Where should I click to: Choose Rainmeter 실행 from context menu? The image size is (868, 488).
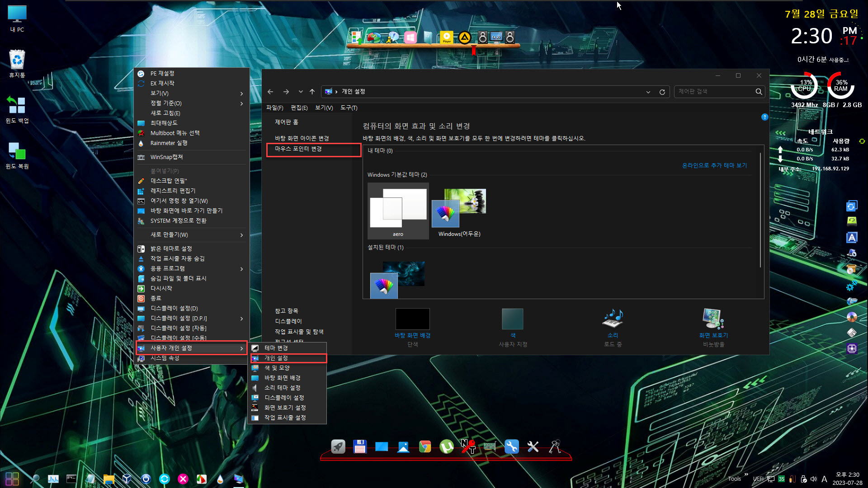point(193,143)
